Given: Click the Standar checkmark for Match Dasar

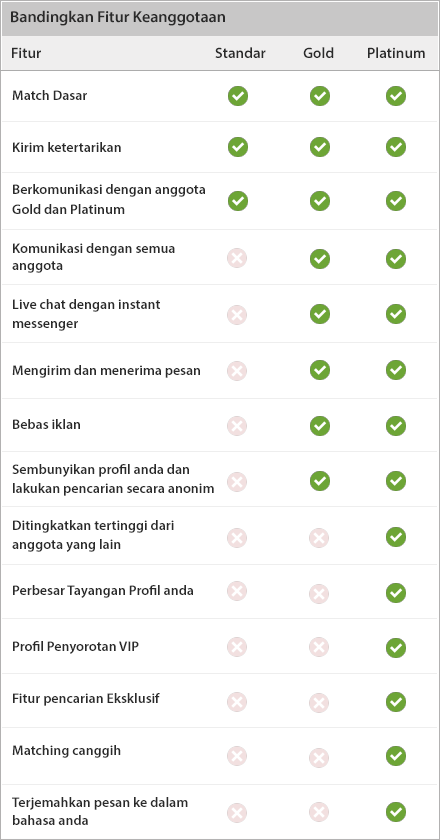Looking at the screenshot, I should (238, 96).
